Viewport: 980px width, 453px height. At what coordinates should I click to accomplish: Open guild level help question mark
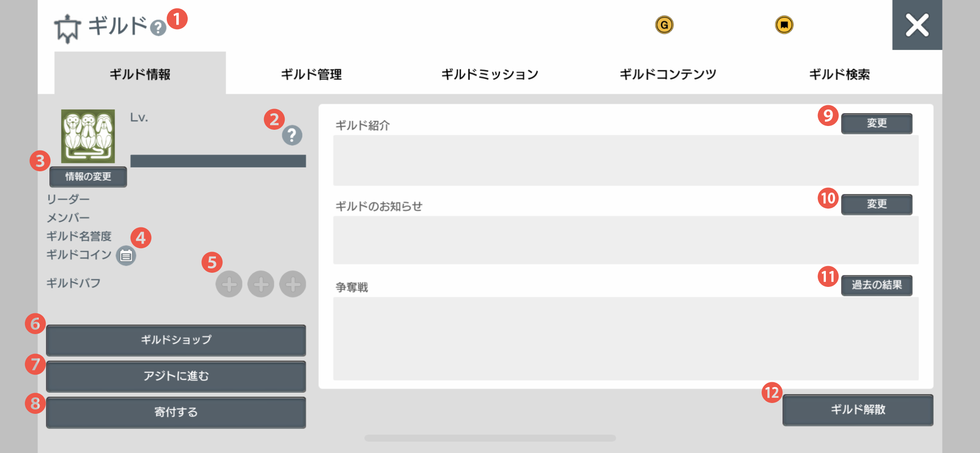(292, 135)
